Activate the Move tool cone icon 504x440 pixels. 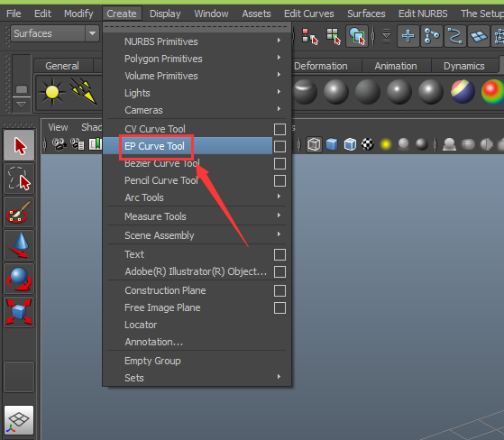click(19, 245)
